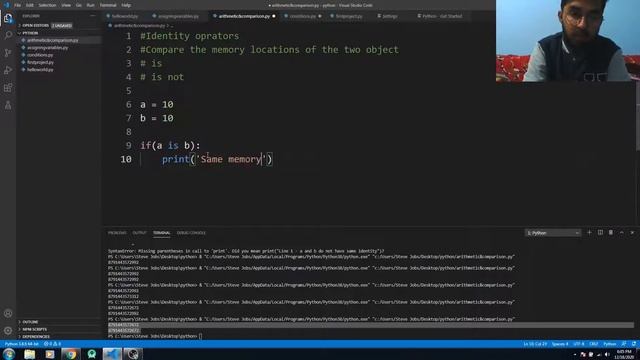Switch to assignvariables.py editor tab
Viewport: 640px width, 360px height.
point(178,16)
